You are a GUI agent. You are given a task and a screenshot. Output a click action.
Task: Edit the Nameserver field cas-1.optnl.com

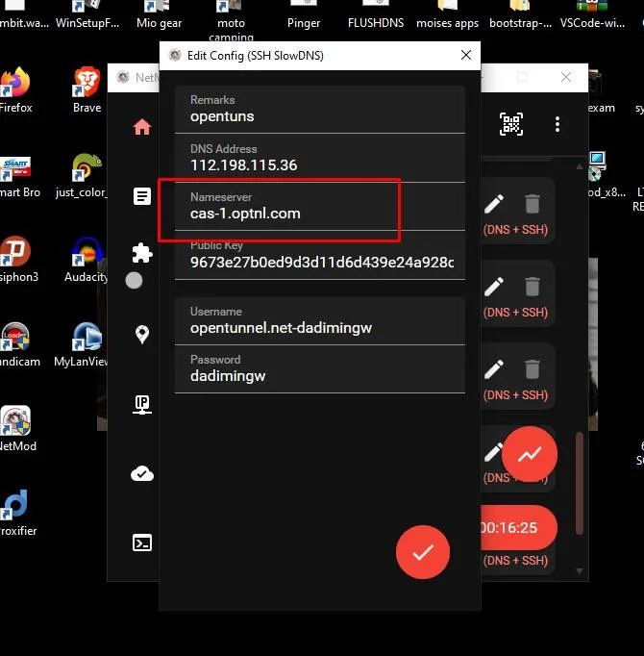320,207
